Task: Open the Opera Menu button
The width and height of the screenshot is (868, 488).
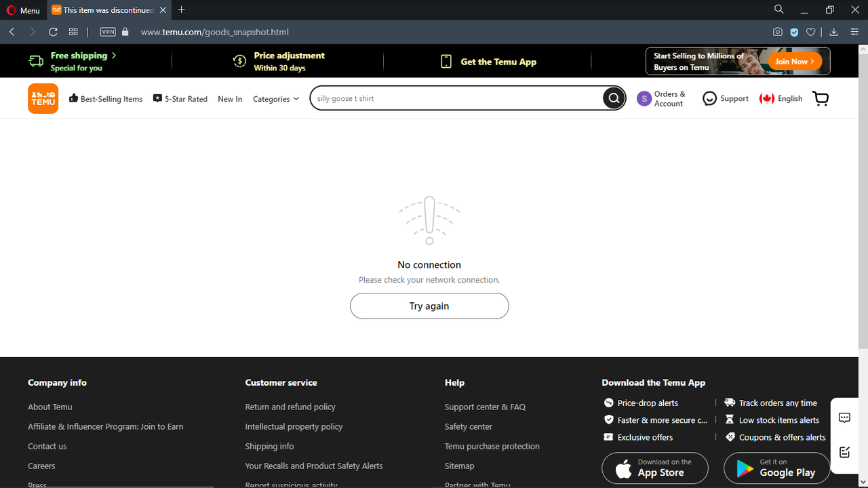Action: point(23,10)
